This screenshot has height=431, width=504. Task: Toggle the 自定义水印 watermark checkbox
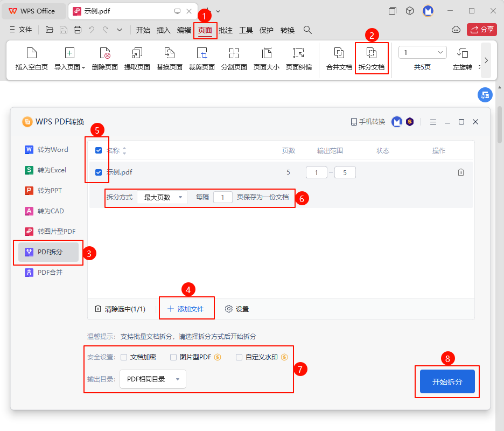pyautogui.click(x=239, y=357)
